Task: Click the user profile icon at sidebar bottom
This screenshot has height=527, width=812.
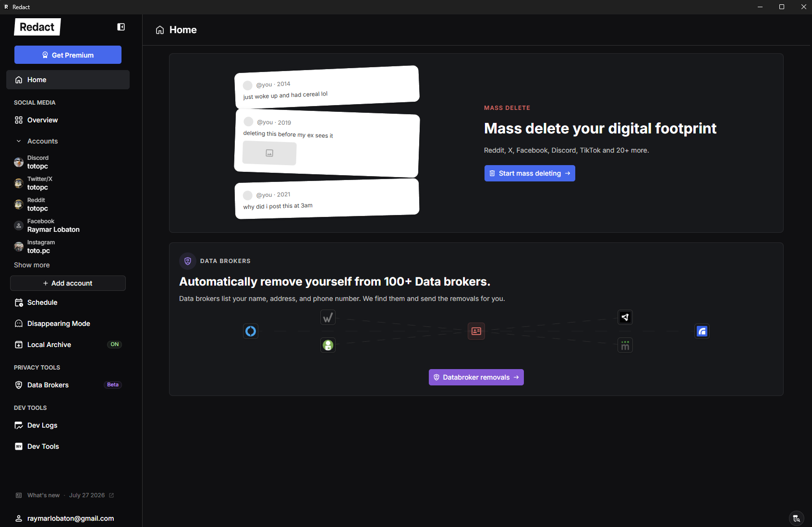Action: point(19,518)
